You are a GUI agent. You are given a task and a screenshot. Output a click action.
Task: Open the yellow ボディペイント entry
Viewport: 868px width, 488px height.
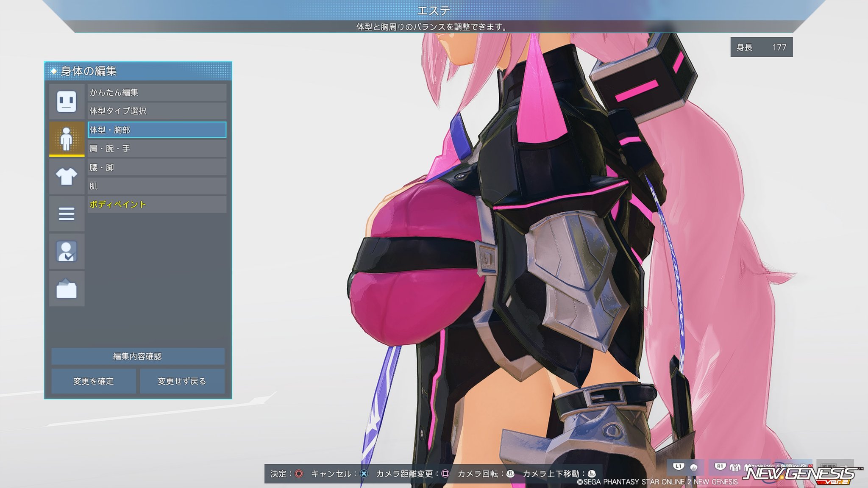coord(157,205)
